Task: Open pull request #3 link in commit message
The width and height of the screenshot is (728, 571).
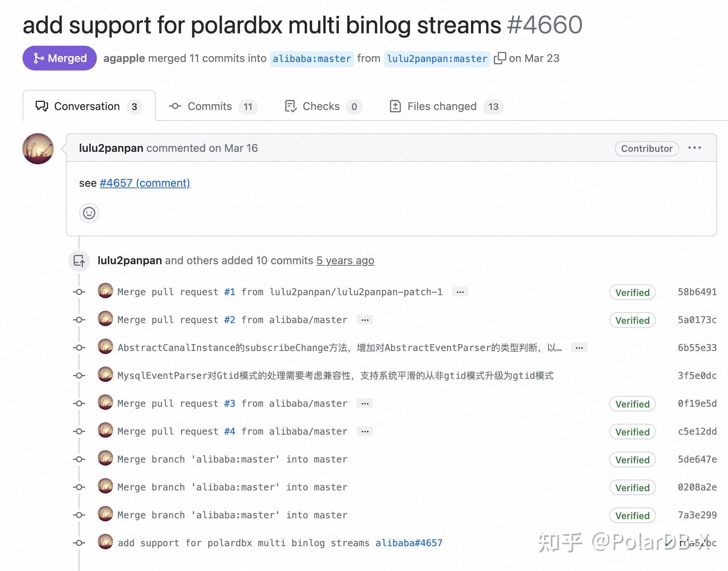Action: click(x=229, y=403)
